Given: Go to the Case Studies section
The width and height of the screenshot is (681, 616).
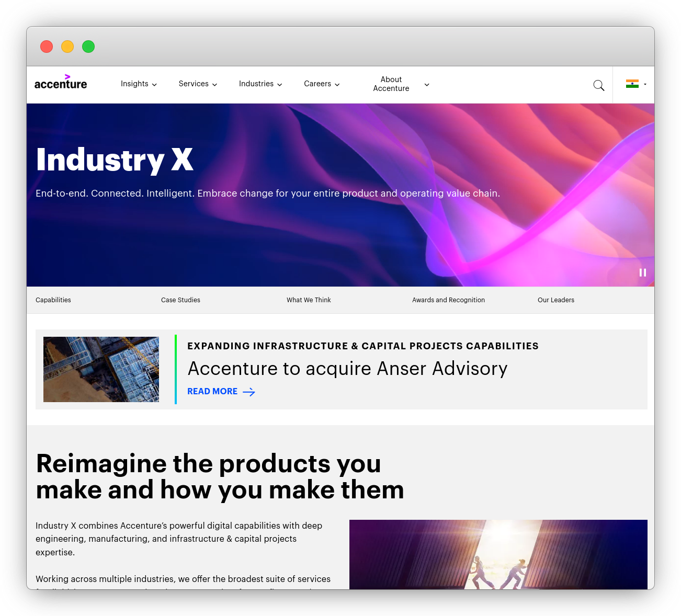Looking at the screenshot, I should [x=180, y=300].
